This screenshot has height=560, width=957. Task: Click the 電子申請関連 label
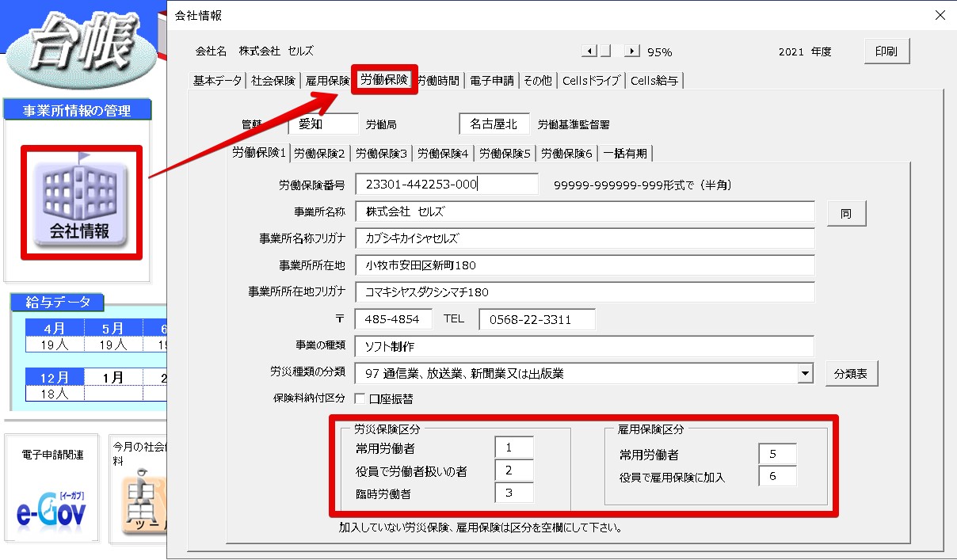point(52,455)
